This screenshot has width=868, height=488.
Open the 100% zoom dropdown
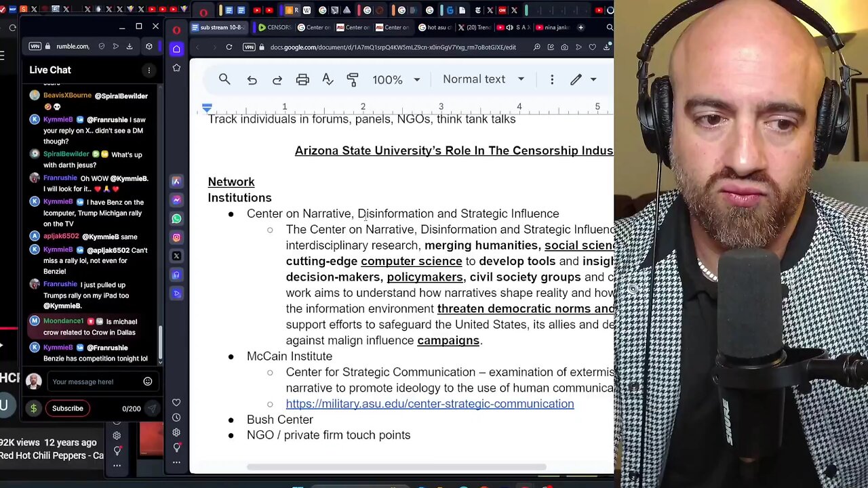coord(396,79)
